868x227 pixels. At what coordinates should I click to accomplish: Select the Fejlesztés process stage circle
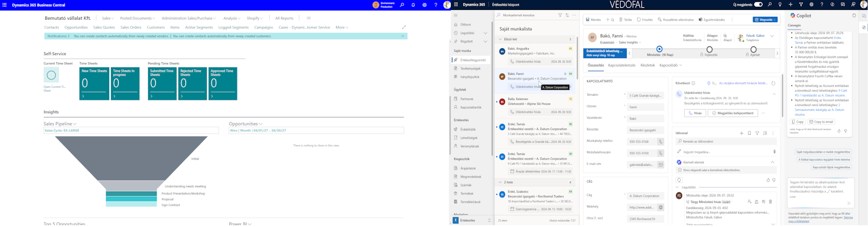click(709, 49)
